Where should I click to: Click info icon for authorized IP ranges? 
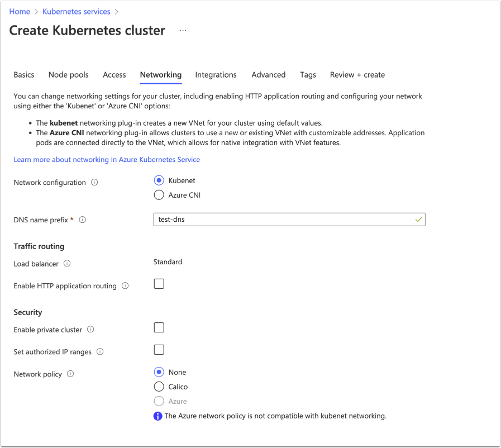(100, 352)
